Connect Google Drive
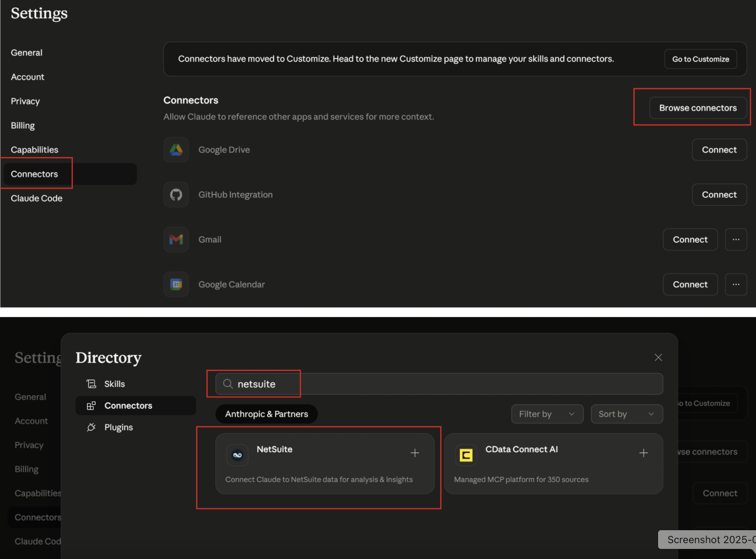Image resolution: width=756 pixels, height=559 pixels. 719,149
